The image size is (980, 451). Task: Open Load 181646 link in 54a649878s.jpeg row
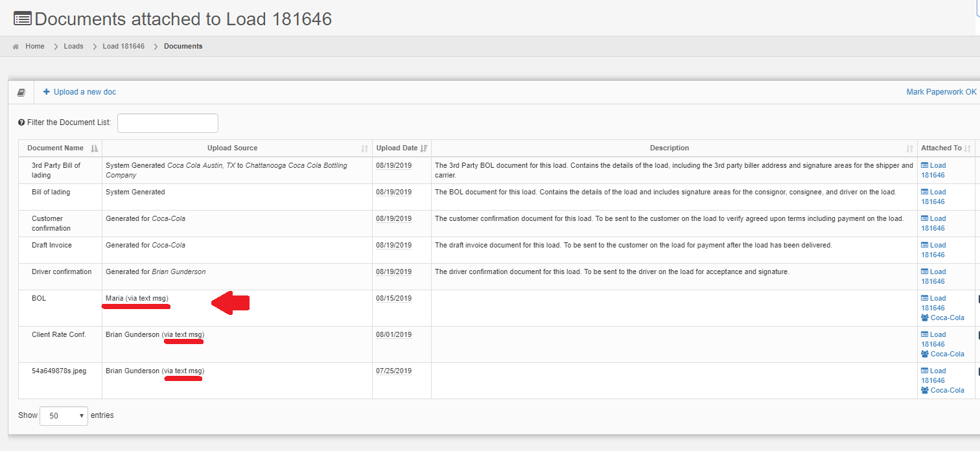933,376
